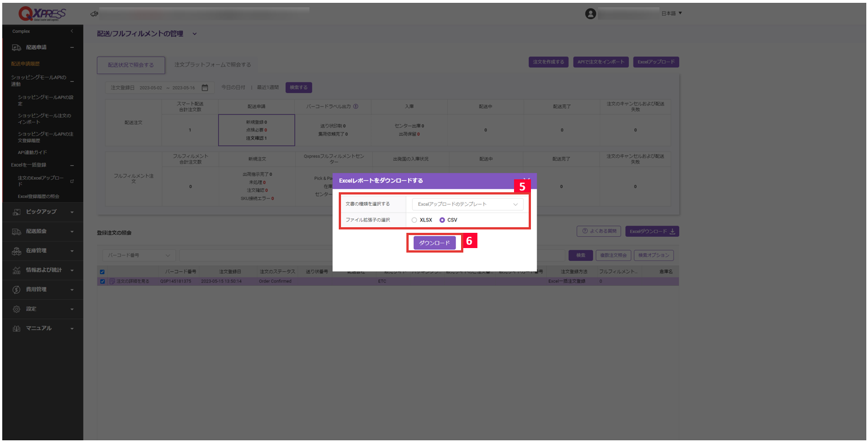
Task: Click the order details document icon
Action: click(x=112, y=281)
